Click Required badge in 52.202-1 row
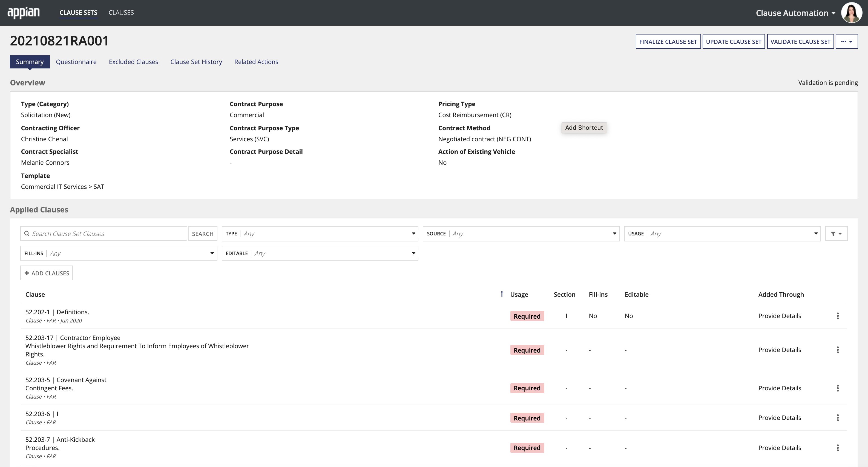Viewport: 868px width, 467px height. coord(527,316)
